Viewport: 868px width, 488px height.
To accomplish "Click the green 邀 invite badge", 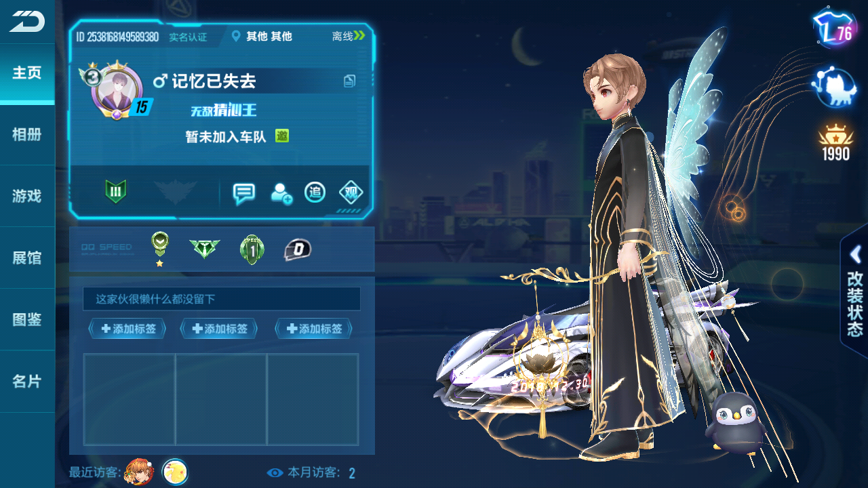I will pos(282,136).
